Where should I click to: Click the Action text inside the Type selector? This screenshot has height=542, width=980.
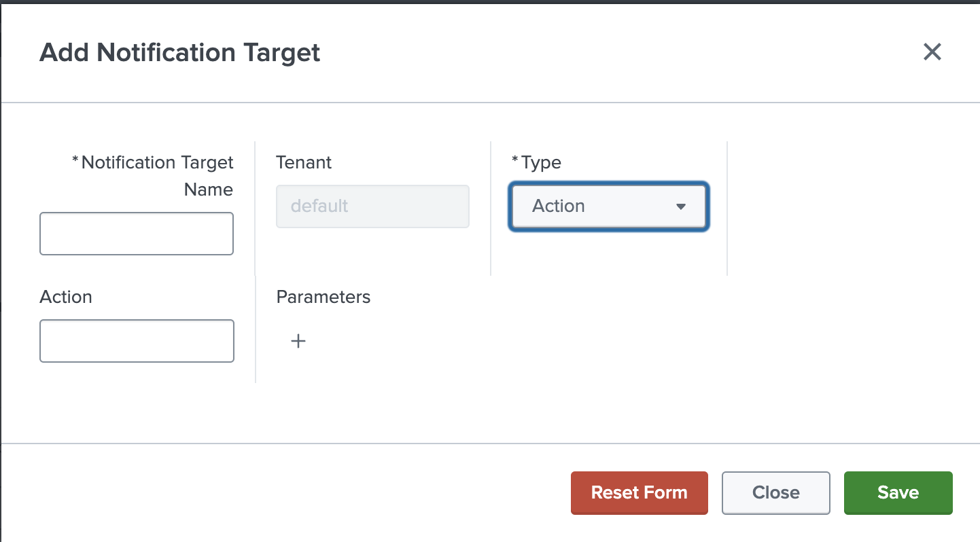pos(558,206)
